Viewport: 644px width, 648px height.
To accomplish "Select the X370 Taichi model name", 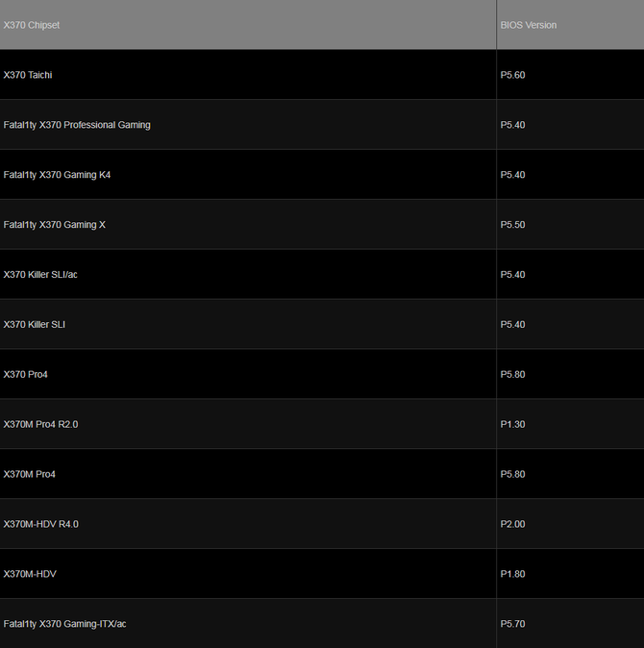I will pos(28,75).
